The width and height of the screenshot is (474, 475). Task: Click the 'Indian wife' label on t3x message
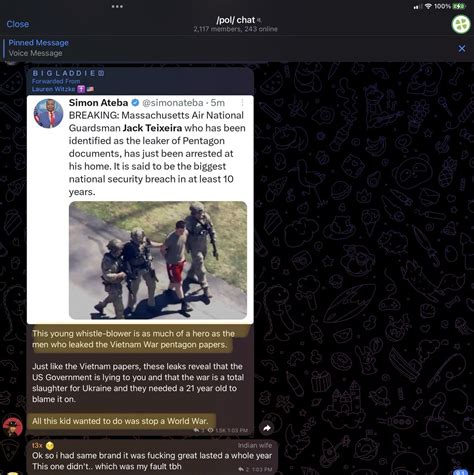[255, 445]
